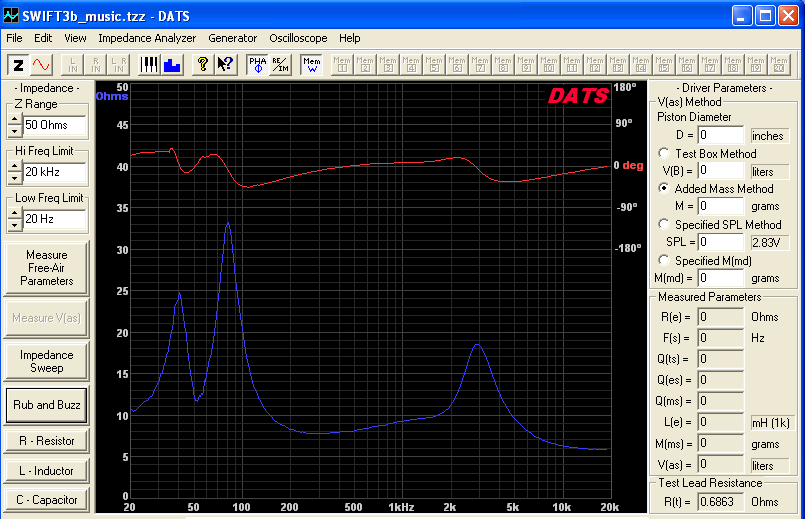805x519 pixels.
Task: Click the SPL value input field
Action: (721, 242)
